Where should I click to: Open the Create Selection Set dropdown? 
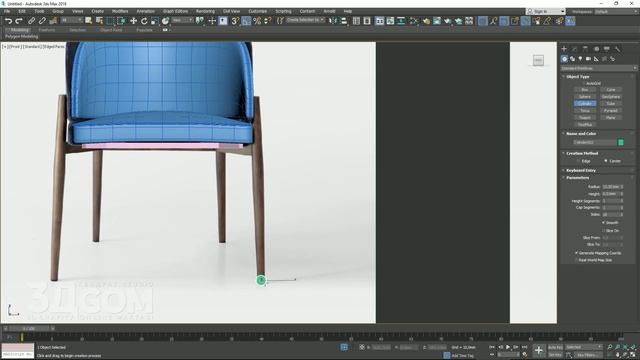click(x=305, y=20)
